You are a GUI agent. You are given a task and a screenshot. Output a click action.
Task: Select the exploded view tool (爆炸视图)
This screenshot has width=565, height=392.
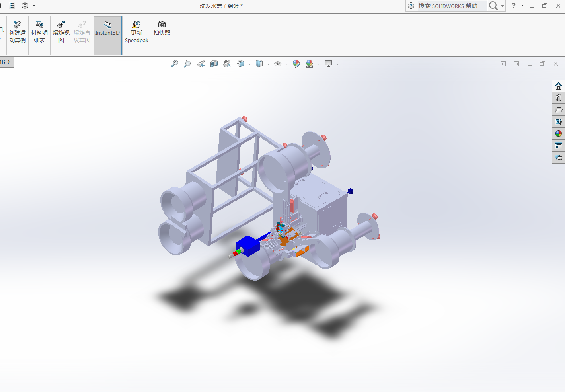[61, 32]
